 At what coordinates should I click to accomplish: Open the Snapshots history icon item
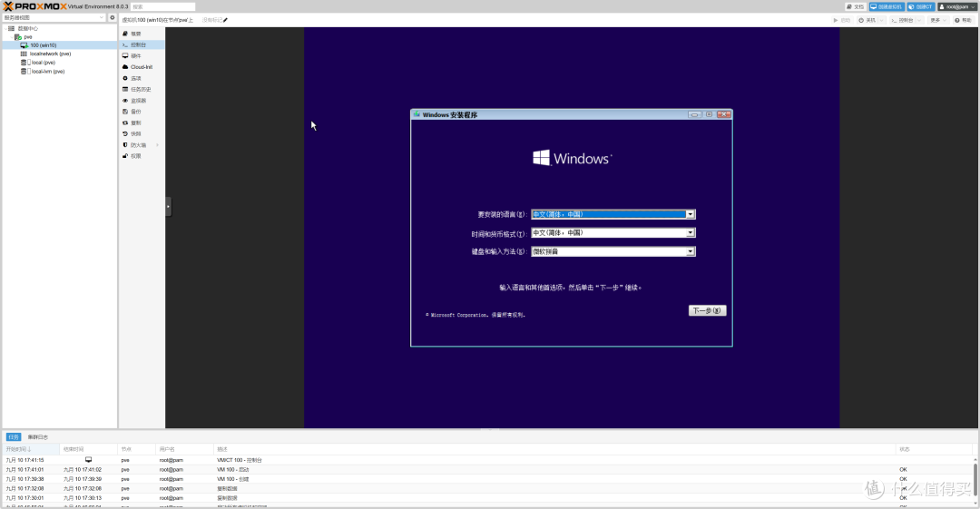125,133
